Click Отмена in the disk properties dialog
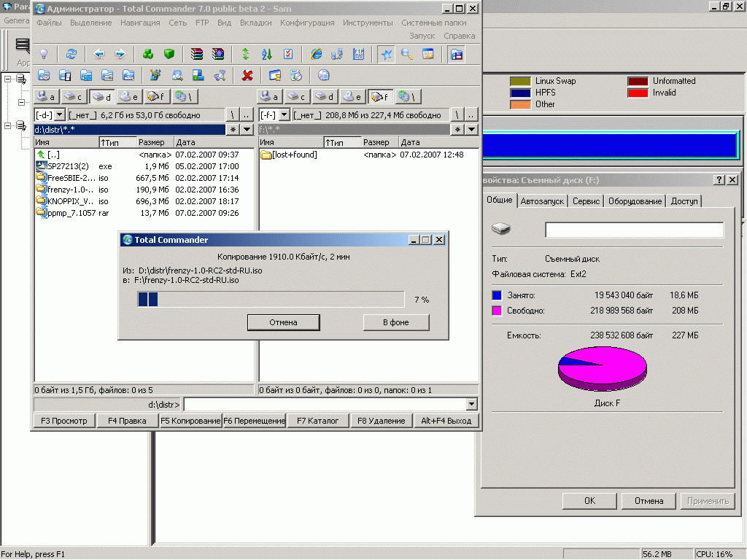The image size is (747, 560). point(649,501)
